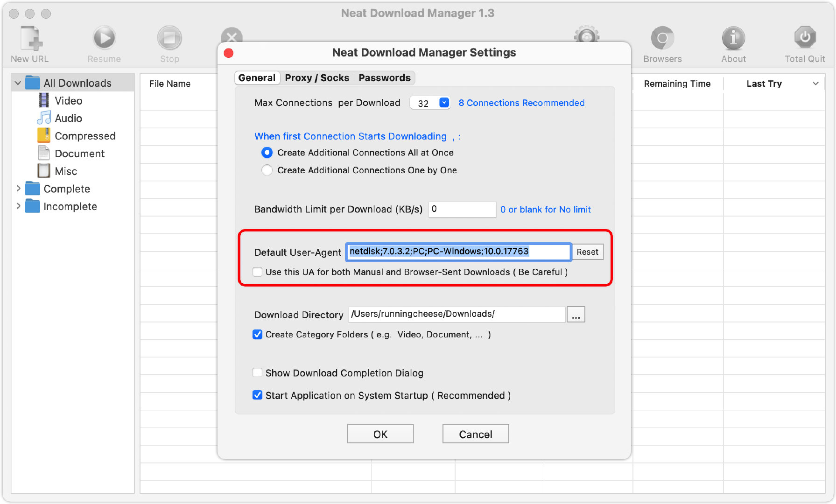Enable Show Download Completion Dialog
The width and height of the screenshot is (836, 504).
coord(257,372)
